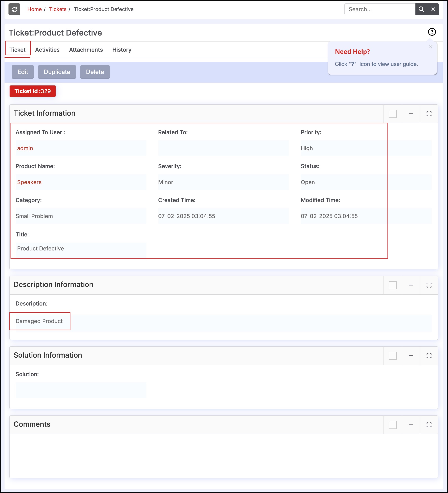This screenshot has width=448, height=493.
Task: Click the Edit button
Action: (23, 72)
